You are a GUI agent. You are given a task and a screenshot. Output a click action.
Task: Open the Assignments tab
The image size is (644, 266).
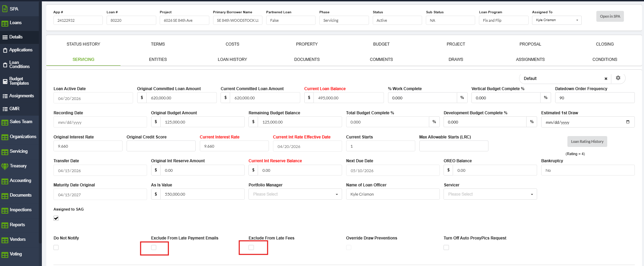(x=530, y=60)
